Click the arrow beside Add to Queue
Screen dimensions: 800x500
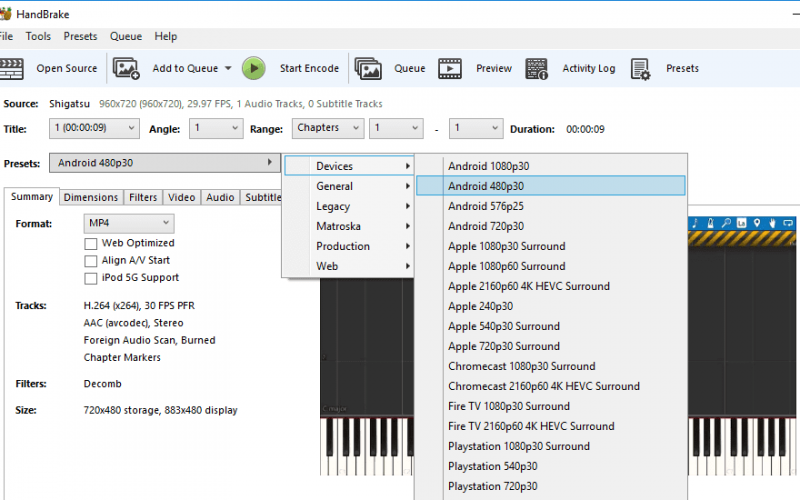coord(228,68)
